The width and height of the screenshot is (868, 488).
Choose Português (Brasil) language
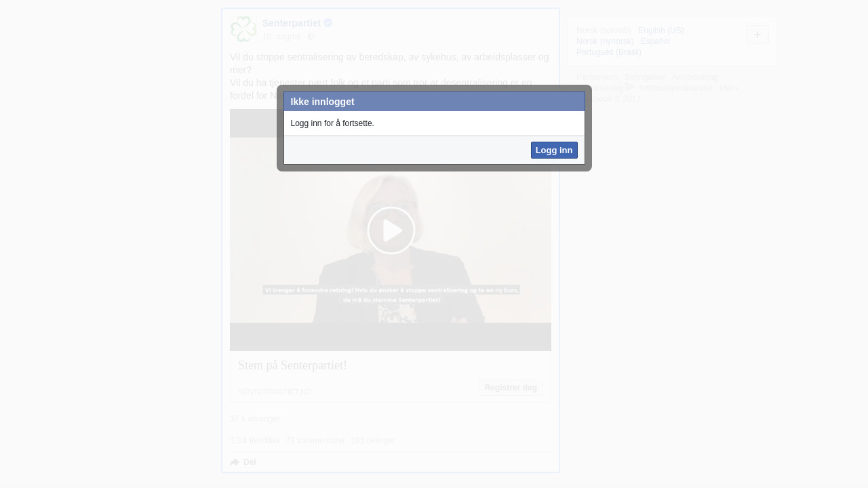(x=608, y=52)
